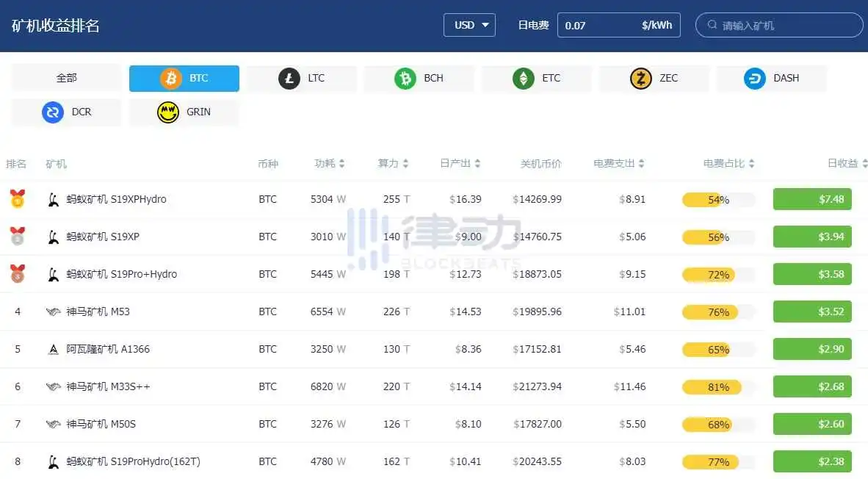The height and width of the screenshot is (479, 868).
Task: Click Whatsminer brand icon for M33S++
Action: (x=53, y=386)
